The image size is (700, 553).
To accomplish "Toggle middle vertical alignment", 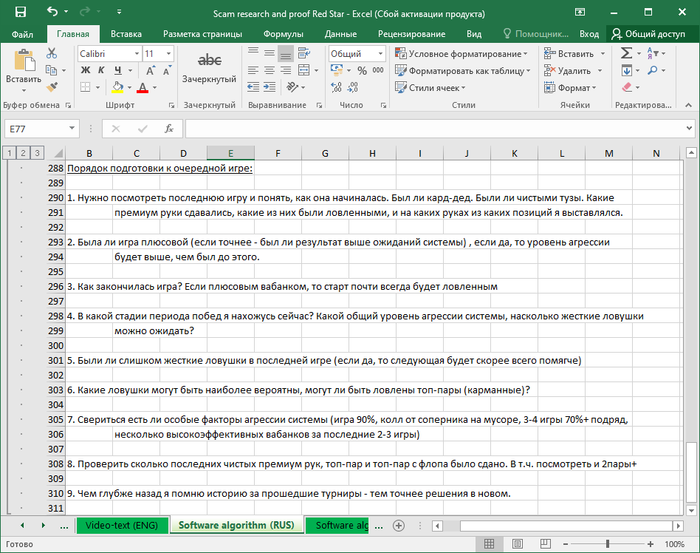I will pyautogui.click(x=269, y=53).
